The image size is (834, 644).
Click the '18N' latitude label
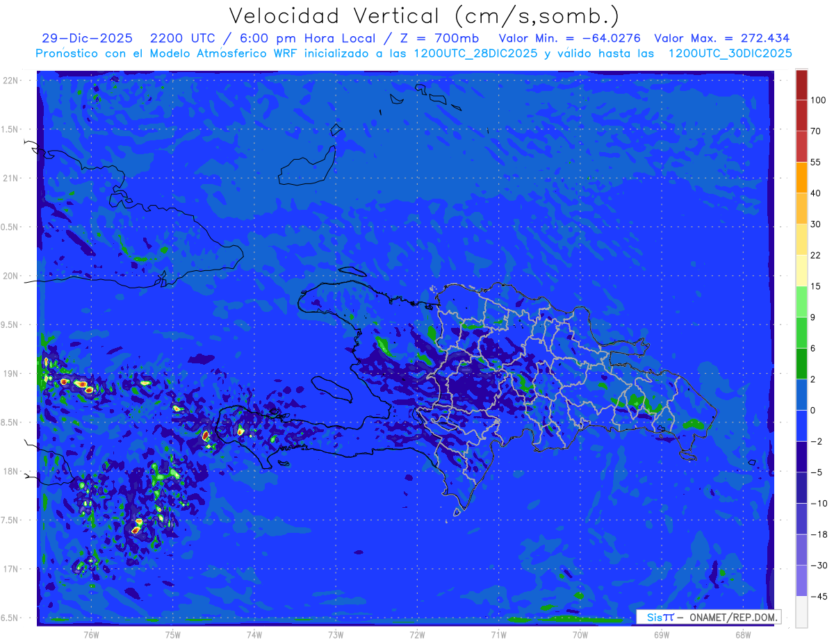10,471
